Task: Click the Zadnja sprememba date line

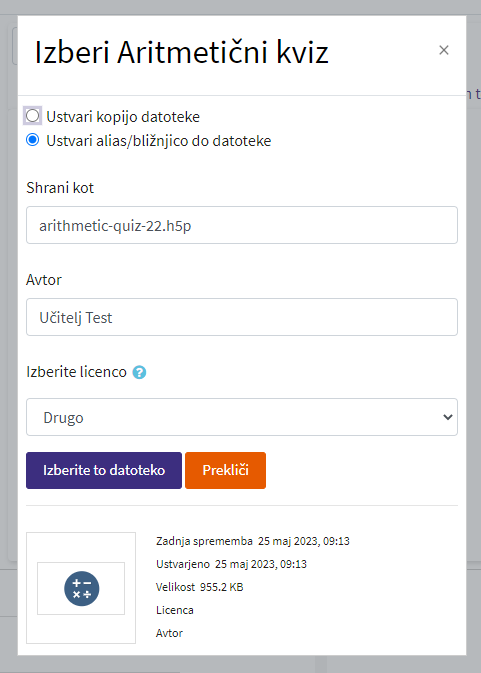Action: [253, 541]
